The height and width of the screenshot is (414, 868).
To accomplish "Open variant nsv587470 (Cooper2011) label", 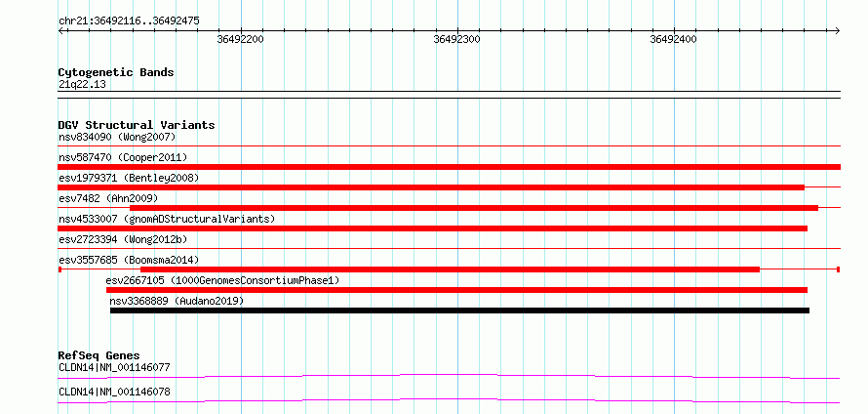I will click(123, 157).
